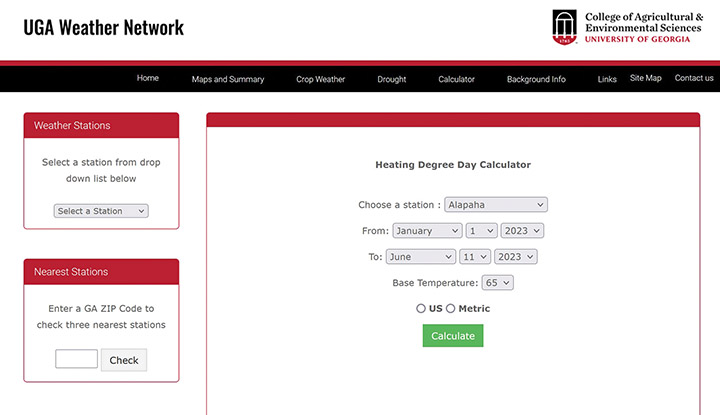The height and width of the screenshot is (415, 720).
Task: Select the Metric units radio button
Action: [x=450, y=309]
